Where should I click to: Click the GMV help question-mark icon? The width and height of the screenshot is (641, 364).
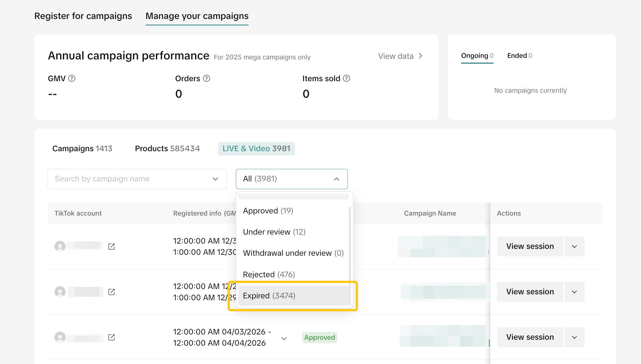(72, 78)
